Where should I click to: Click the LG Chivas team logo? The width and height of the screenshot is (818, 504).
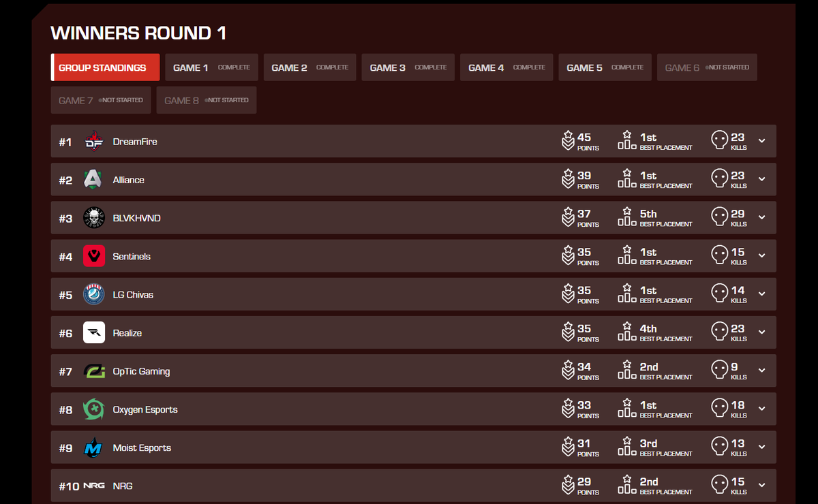(93, 294)
